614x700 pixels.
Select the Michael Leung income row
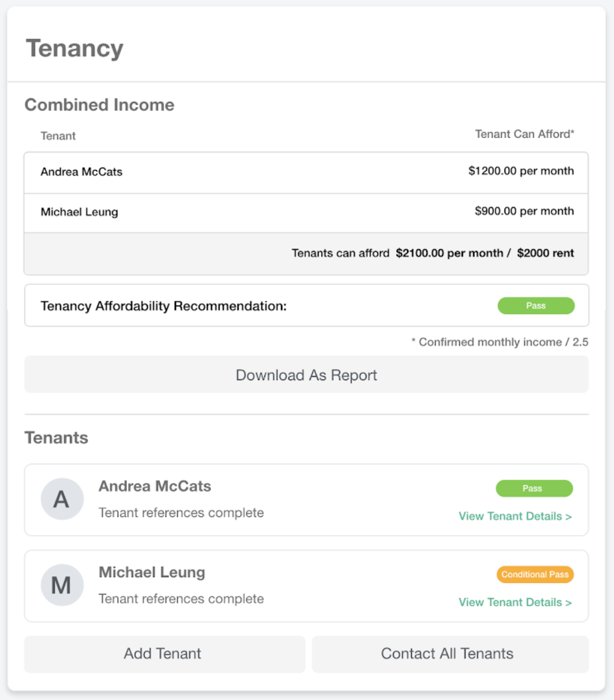tap(306, 212)
